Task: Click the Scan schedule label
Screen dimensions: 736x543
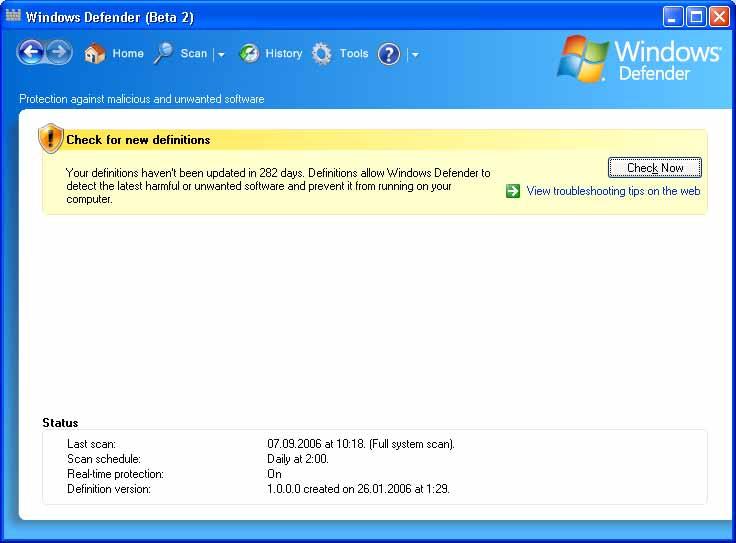Action: click(x=104, y=459)
